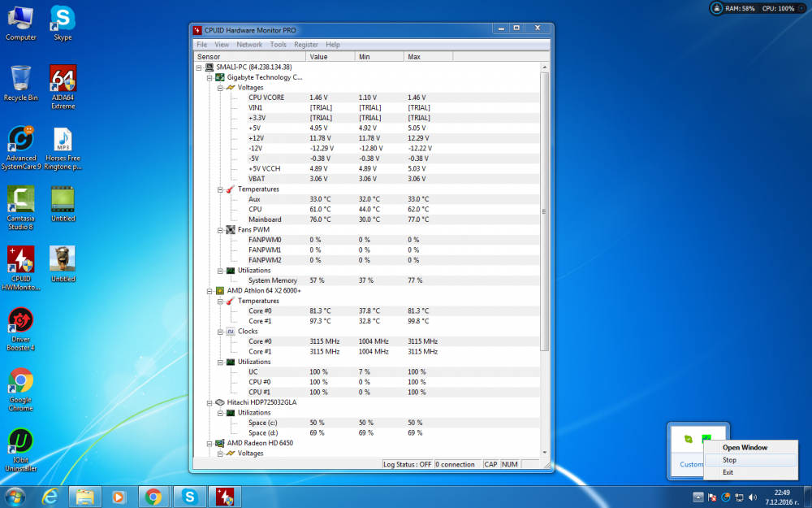This screenshot has width=812, height=508.
Task: Select the Untitled green video file icon
Action: coord(63,204)
